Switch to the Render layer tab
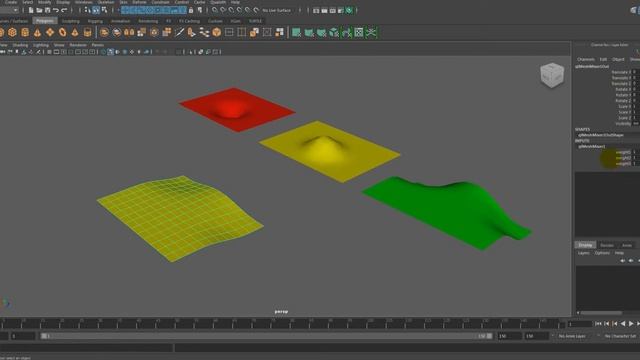Viewport: 640px width, 360px height. point(607,245)
